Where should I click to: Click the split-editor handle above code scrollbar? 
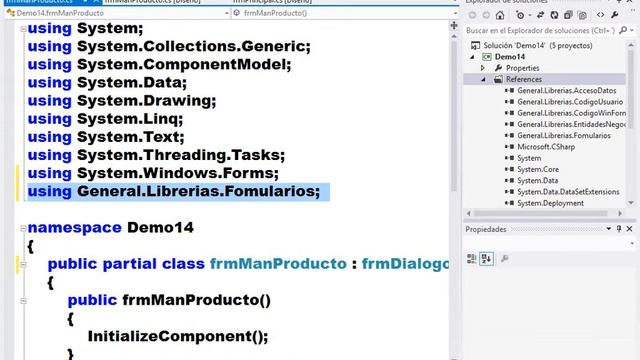tap(454, 26)
